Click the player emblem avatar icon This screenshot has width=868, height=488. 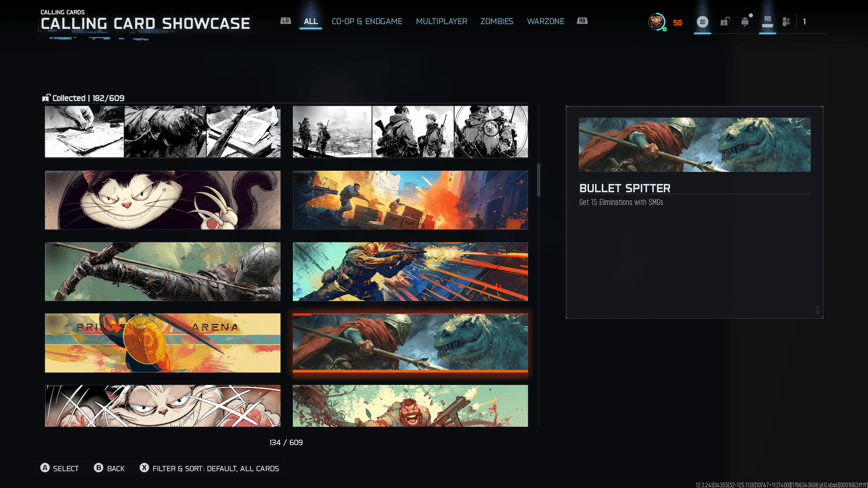pyautogui.click(x=656, y=22)
